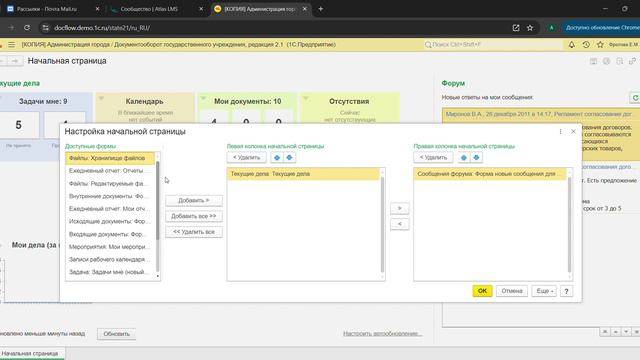Viewport: 640px width, 360px height.
Task: Move left column item down with arrow icon
Action: pos(289,158)
